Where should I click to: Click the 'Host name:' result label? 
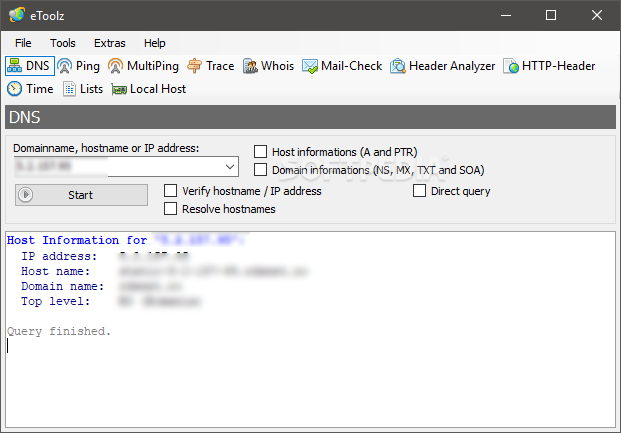click(x=55, y=271)
